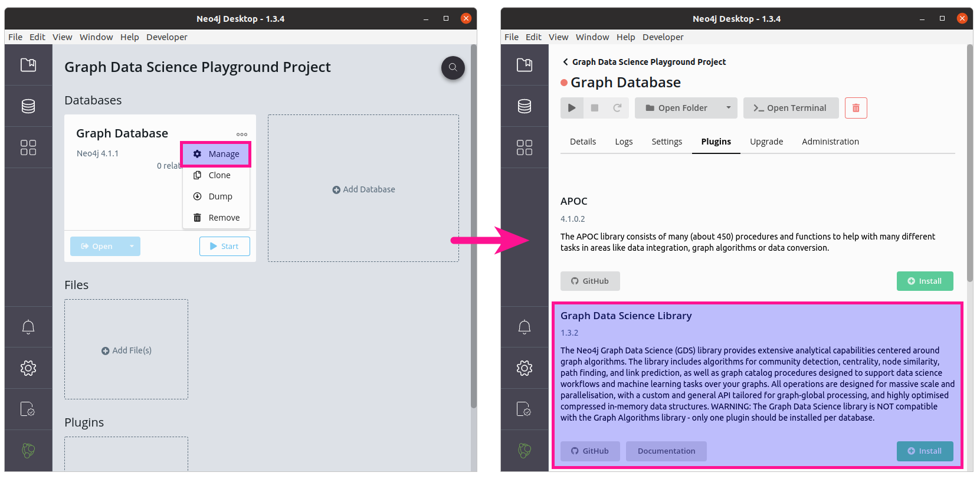Start the database with the play icon
This screenshot has height=482, width=980.
pyautogui.click(x=572, y=108)
